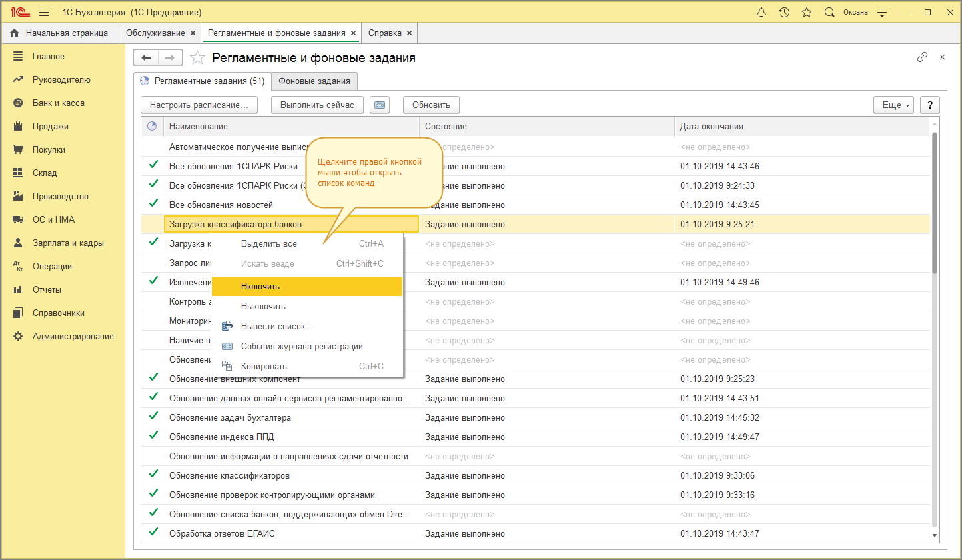Click Настроить расписание button

(199, 105)
